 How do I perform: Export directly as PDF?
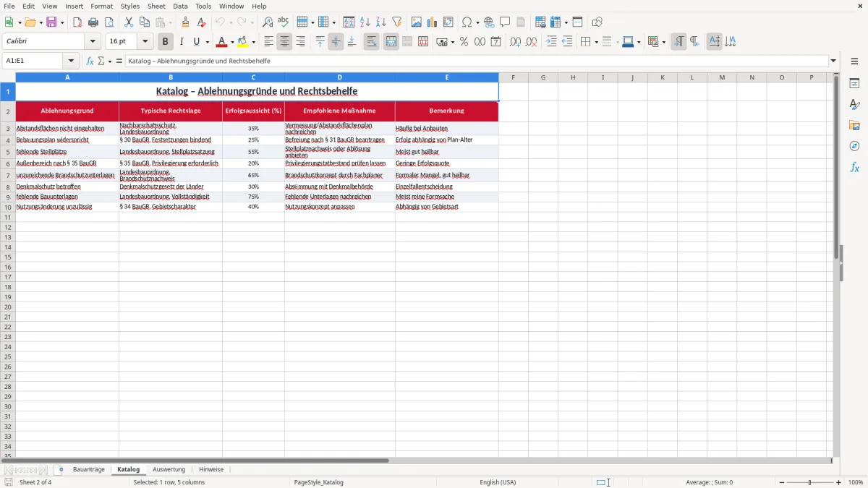(x=77, y=22)
